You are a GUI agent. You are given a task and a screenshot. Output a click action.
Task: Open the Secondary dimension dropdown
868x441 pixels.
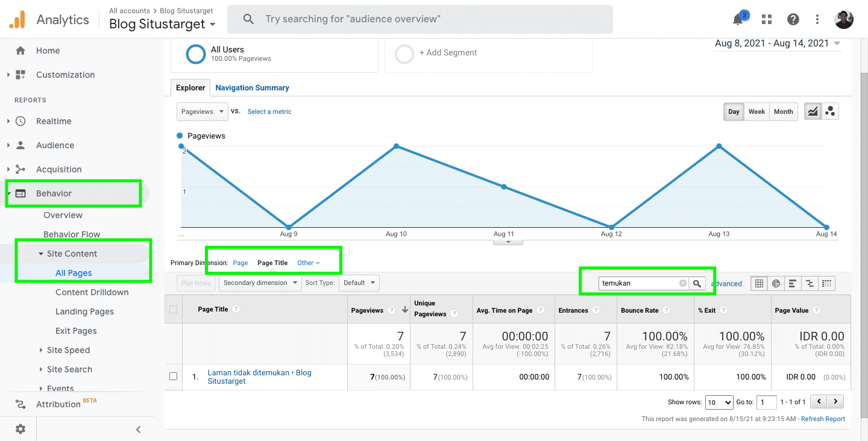260,283
